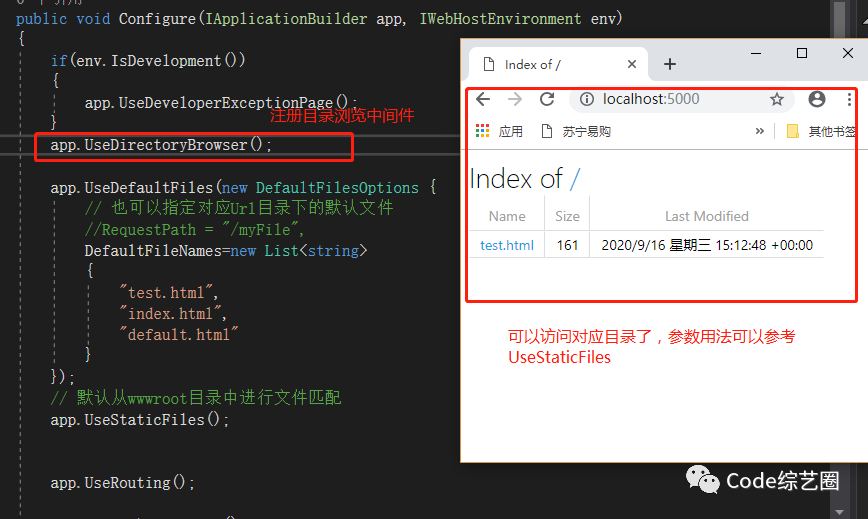
Task: Close the browser window
Action: pyautogui.click(x=848, y=54)
